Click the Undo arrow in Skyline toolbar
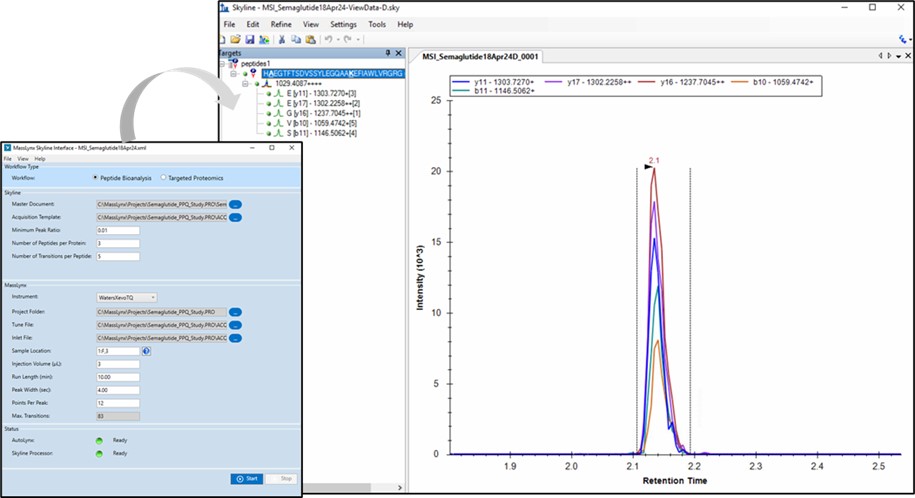 pyautogui.click(x=329, y=39)
